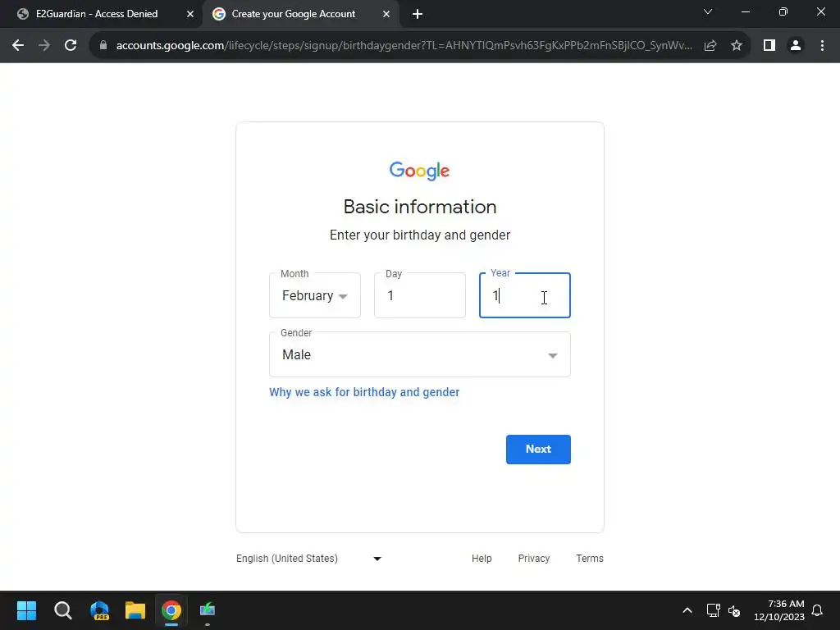This screenshot has height=630, width=840.
Task: Open the Chrome side panel
Action: (x=769, y=46)
